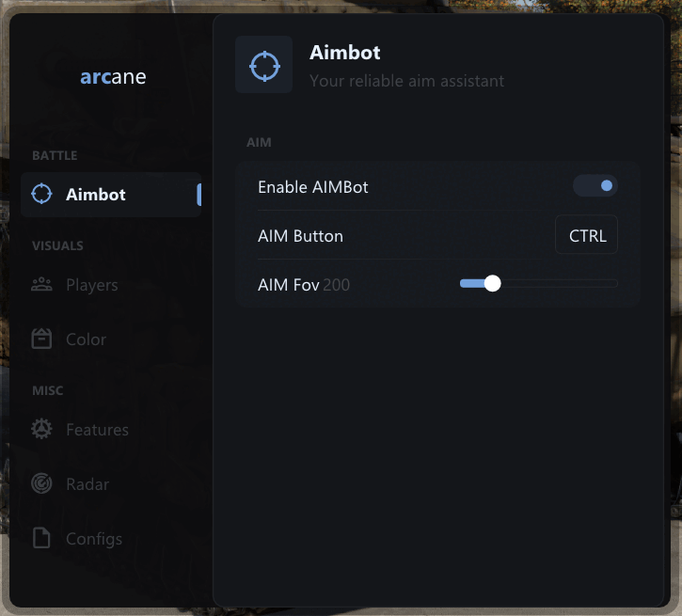The width and height of the screenshot is (682, 616).
Task: Open the Features menu label
Action: 97,430
